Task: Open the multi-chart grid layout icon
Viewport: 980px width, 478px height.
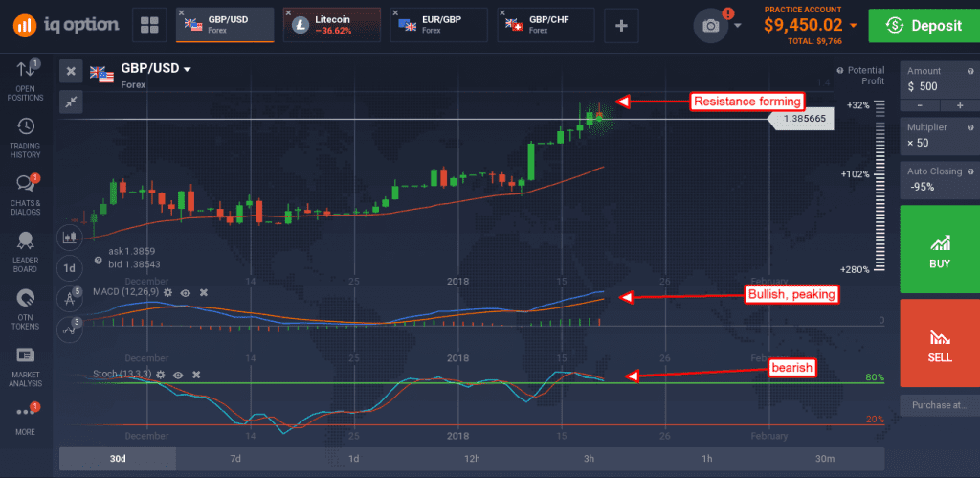Action: click(x=149, y=25)
